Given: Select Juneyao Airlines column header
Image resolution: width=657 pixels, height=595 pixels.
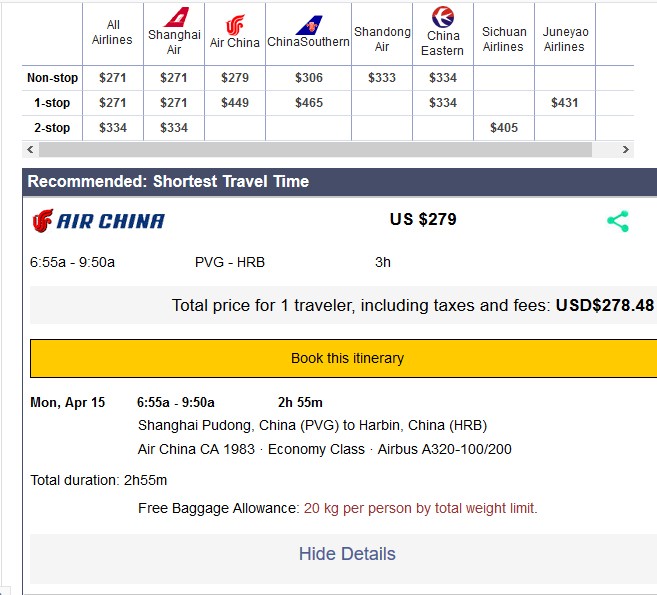Looking at the screenshot, I should coord(565,39).
